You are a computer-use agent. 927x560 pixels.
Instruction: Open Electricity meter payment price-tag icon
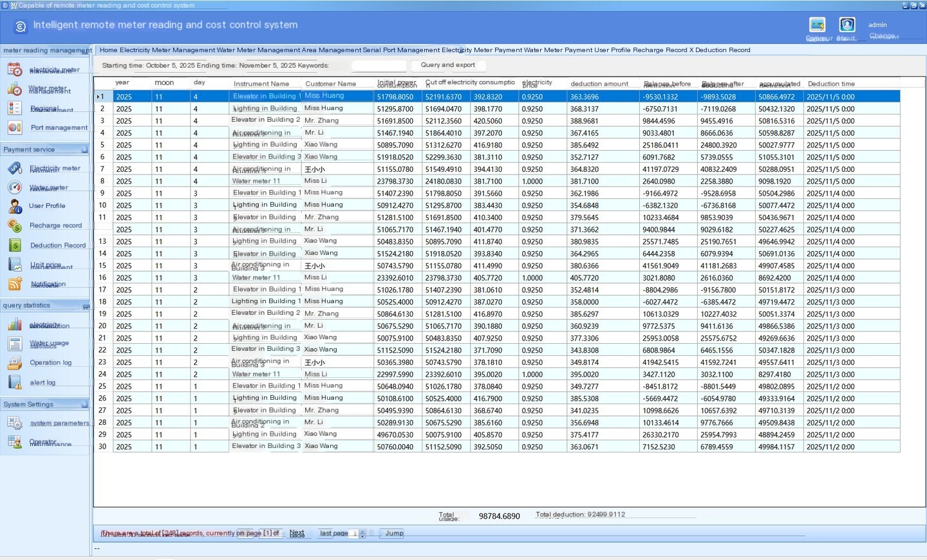point(14,169)
